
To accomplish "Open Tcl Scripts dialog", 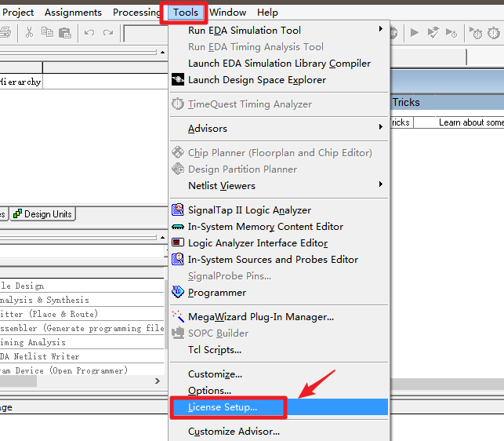I will coord(279,350).
